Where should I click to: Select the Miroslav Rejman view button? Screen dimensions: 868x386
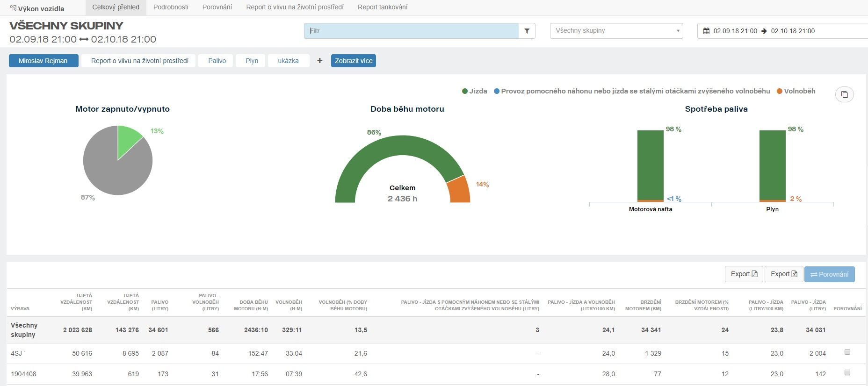click(43, 61)
